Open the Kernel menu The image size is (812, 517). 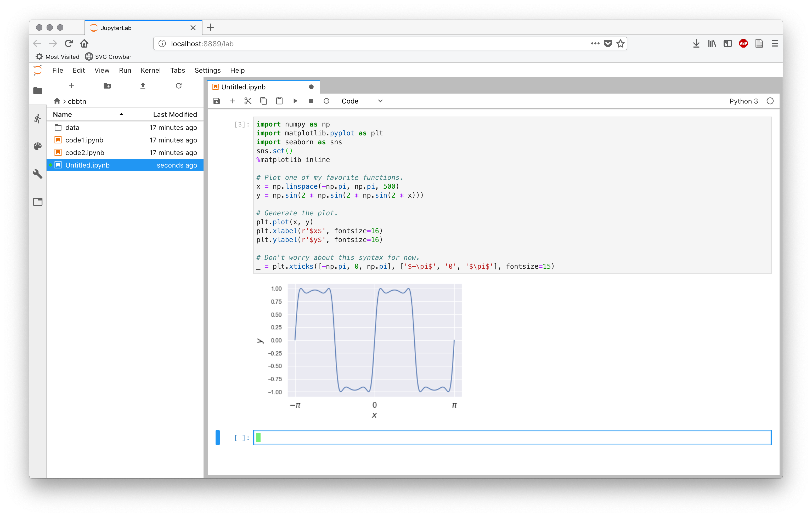(x=150, y=70)
